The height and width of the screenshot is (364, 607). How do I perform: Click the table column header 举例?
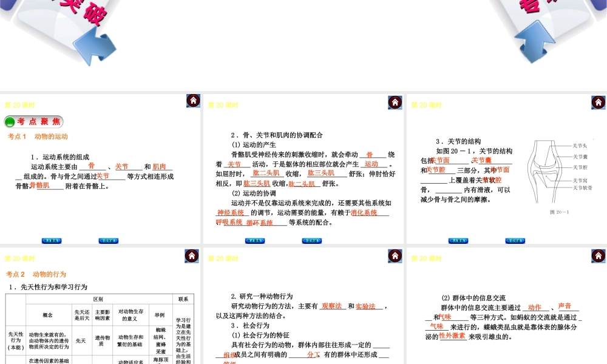[x=160, y=315]
